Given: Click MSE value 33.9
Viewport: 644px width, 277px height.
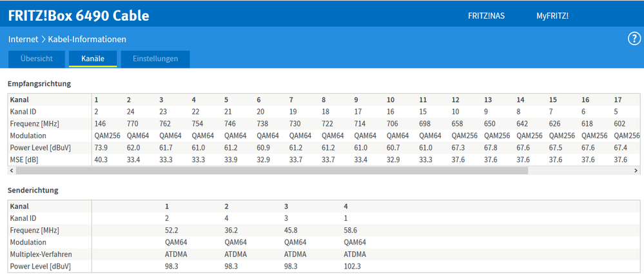Looking at the screenshot, I should pos(231,160).
